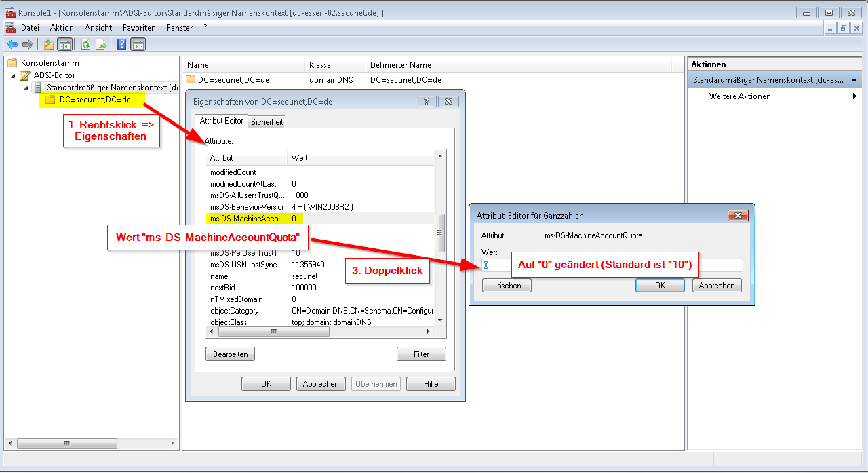Toggle the console tree pane icon
Viewport: 868px width, 473px height.
click(65, 45)
